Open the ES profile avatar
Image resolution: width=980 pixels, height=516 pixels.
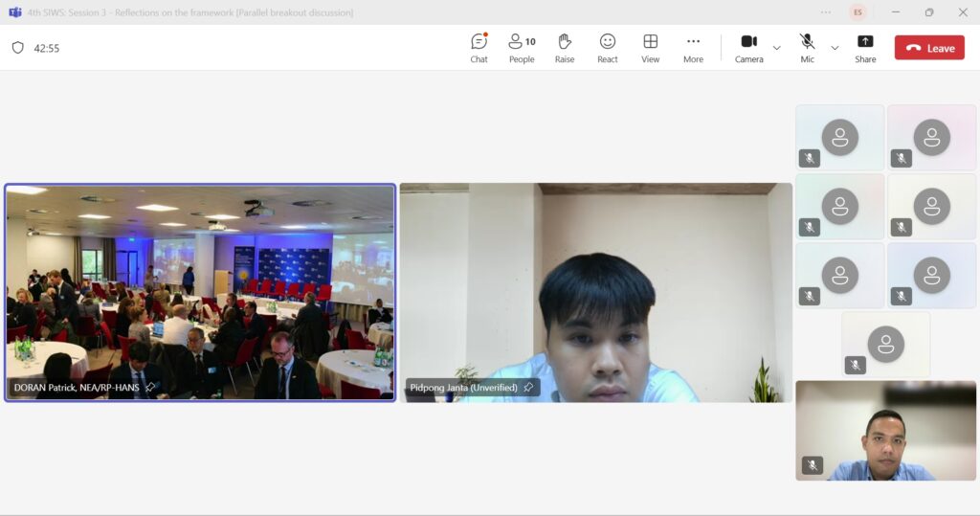point(857,12)
